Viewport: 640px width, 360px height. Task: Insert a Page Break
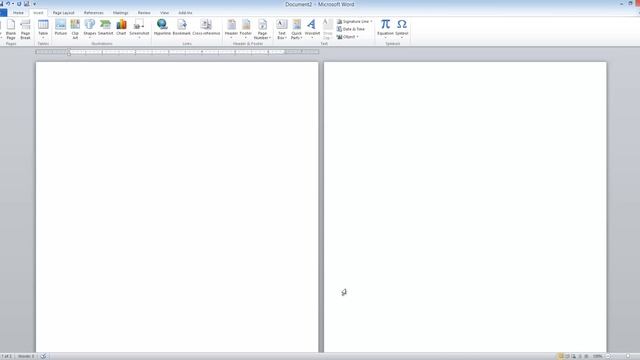[x=25, y=29]
